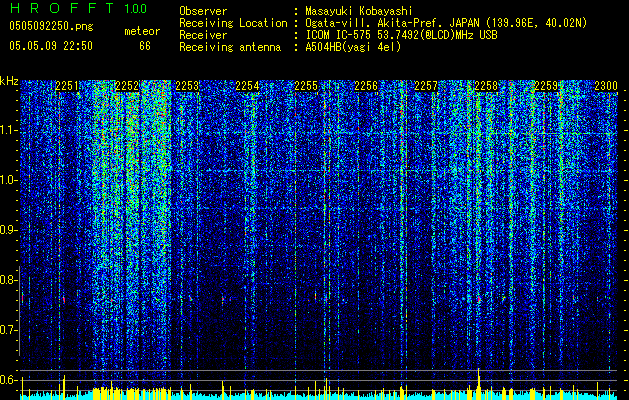Click the 'Receiving Location' label

pos(233,24)
